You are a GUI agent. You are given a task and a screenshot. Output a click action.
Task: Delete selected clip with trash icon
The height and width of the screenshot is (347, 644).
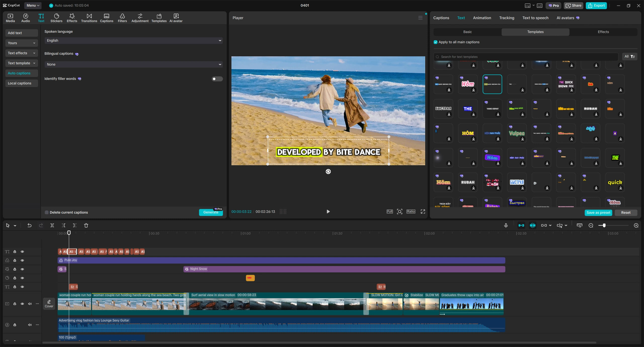tap(86, 225)
